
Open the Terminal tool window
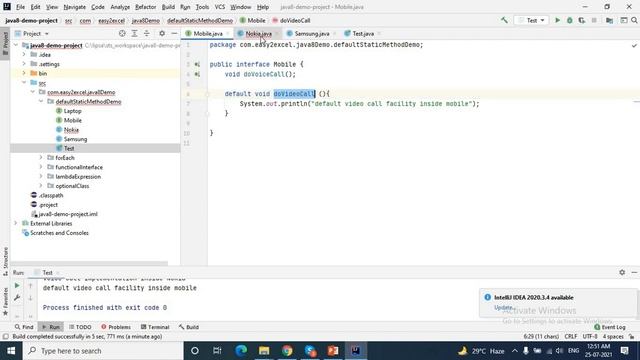pos(155,327)
